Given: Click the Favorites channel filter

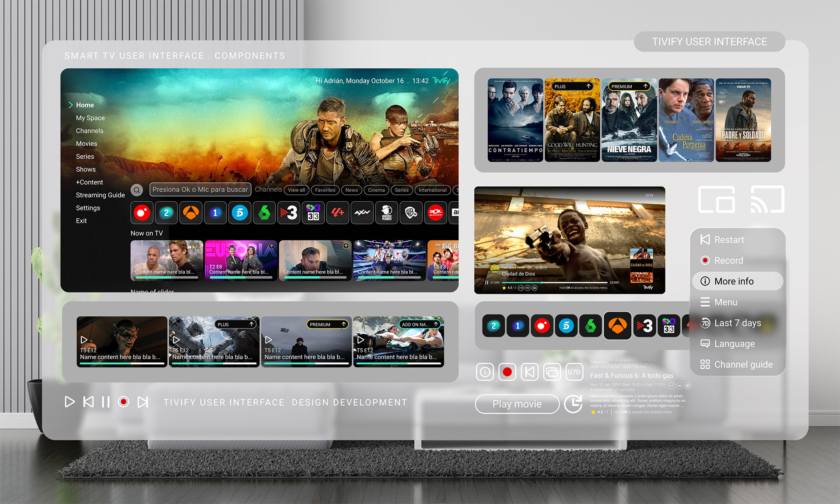Looking at the screenshot, I should 325,190.
